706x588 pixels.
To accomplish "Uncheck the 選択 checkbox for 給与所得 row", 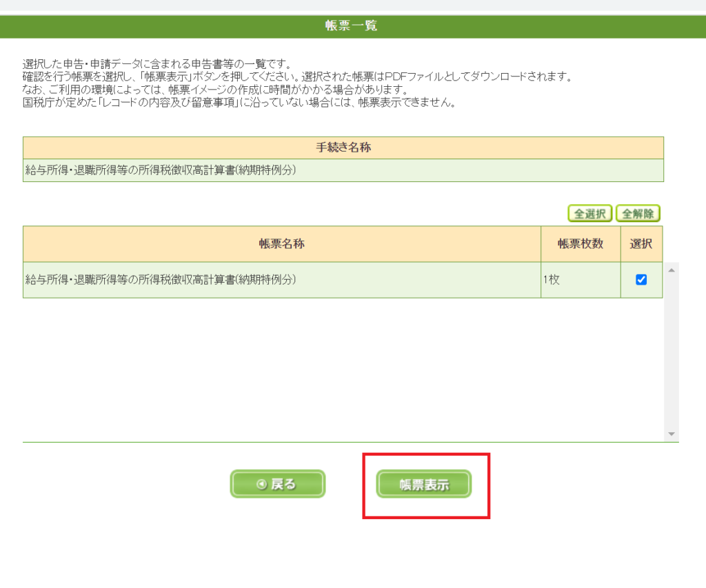I will (641, 280).
